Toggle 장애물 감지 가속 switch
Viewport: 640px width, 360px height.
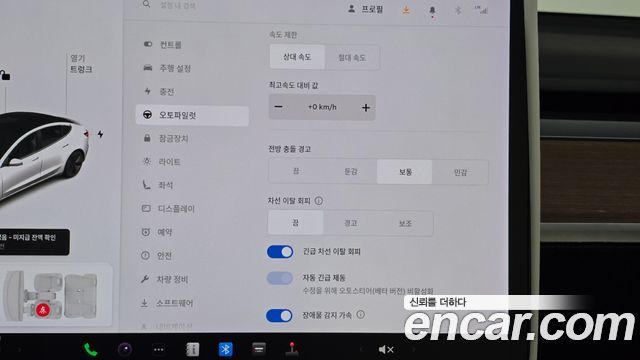tap(279, 315)
